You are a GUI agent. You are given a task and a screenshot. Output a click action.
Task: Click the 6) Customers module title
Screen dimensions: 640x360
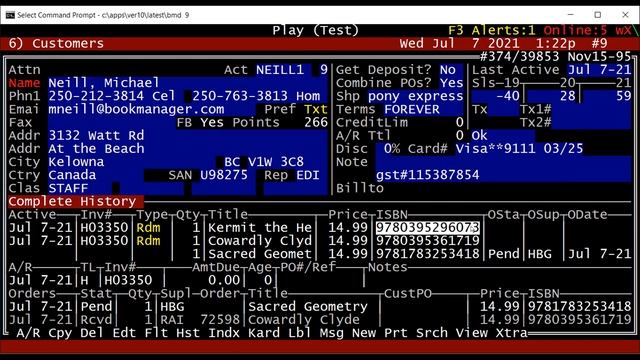(x=56, y=43)
